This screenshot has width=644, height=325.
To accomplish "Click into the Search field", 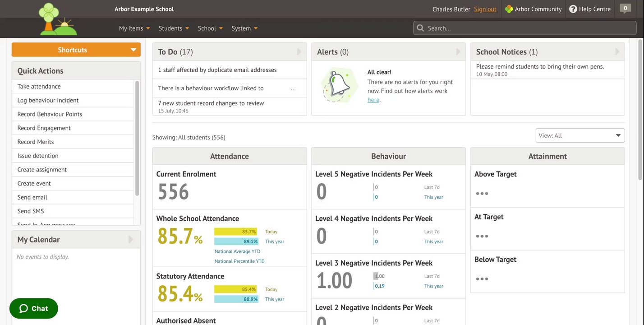I will click(x=525, y=28).
